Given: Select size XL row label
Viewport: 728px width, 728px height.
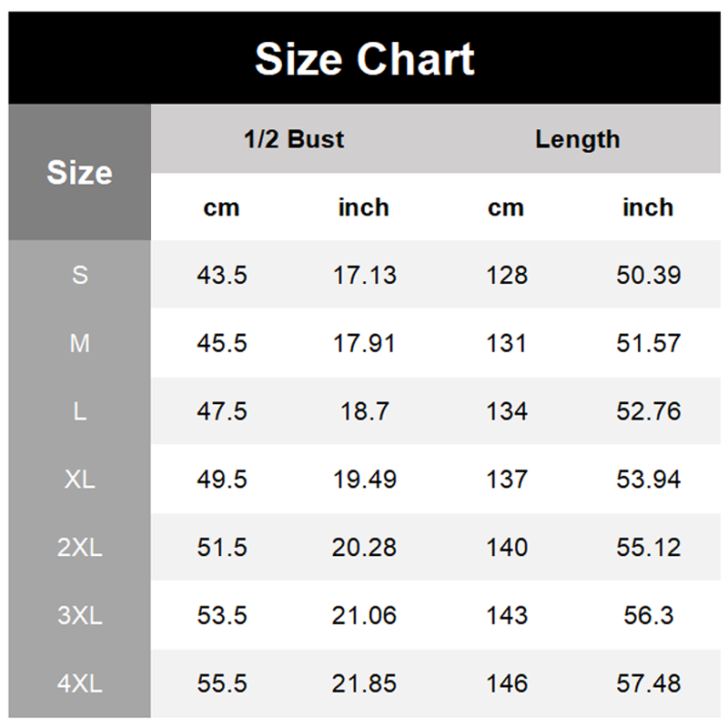Looking at the screenshot, I should click(x=80, y=480).
